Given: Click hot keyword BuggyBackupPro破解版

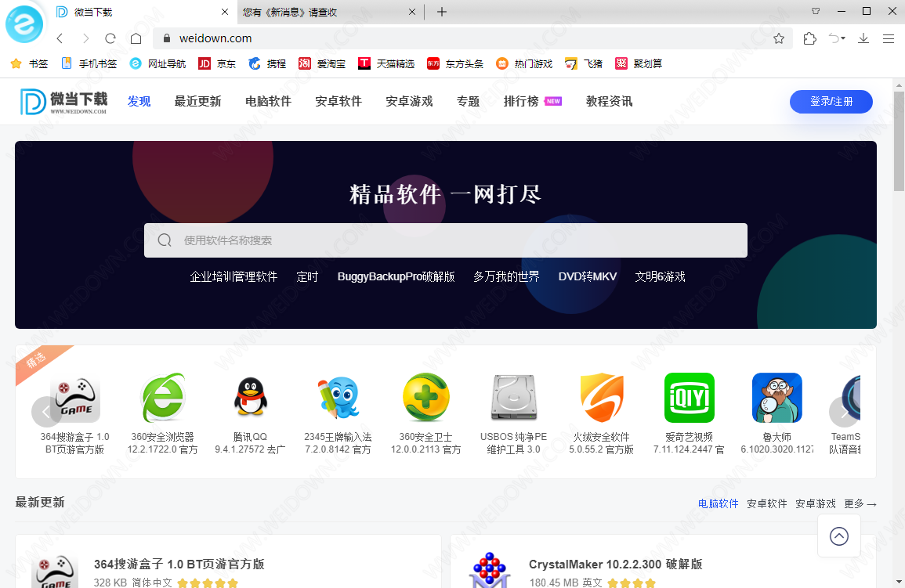Looking at the screenshot, I should coord(396,276).
